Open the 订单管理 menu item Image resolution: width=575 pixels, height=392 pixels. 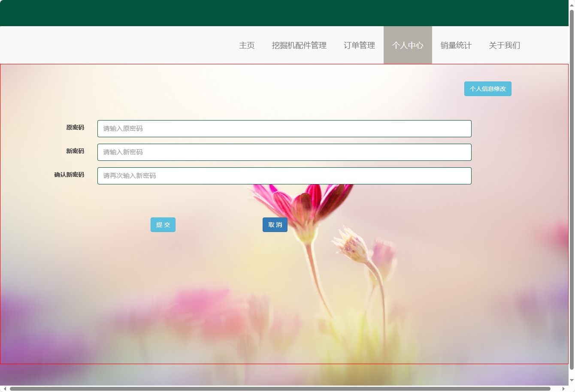pyautogui.click(x=359, y=45)
